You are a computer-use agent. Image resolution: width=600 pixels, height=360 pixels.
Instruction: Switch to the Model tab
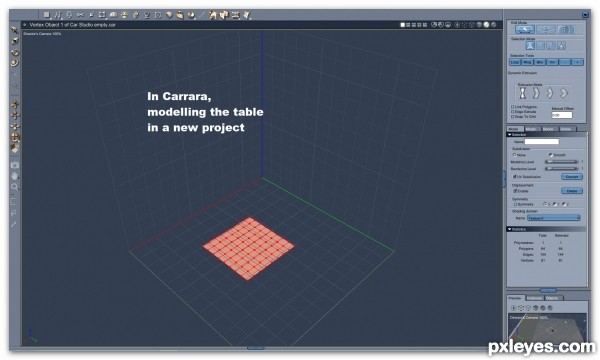coord(515,129)
